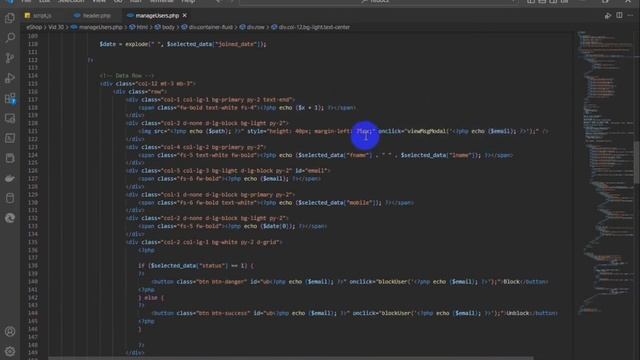This screenshot has width=640, height=360.
Task: Open the Explorer view in activity bar
Action: coord(10,18)
